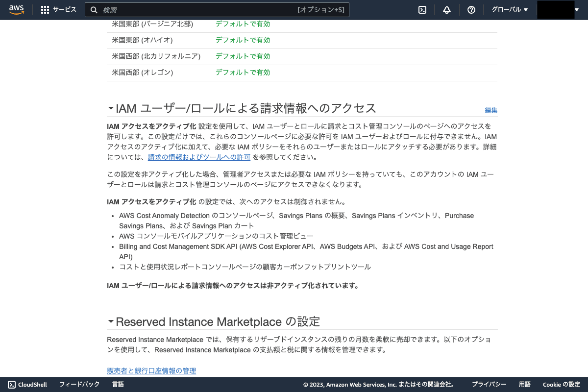Screen dimensions: 588x392
Task: Open the help question mark icon
Action: click(471, 10)
